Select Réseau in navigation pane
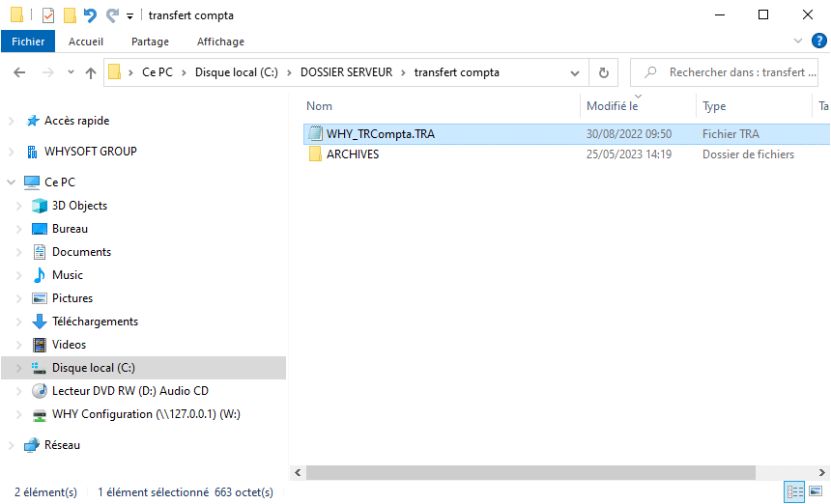Image resolution: width=831 pixels, height=504 pixels. (x=62, y=445)
